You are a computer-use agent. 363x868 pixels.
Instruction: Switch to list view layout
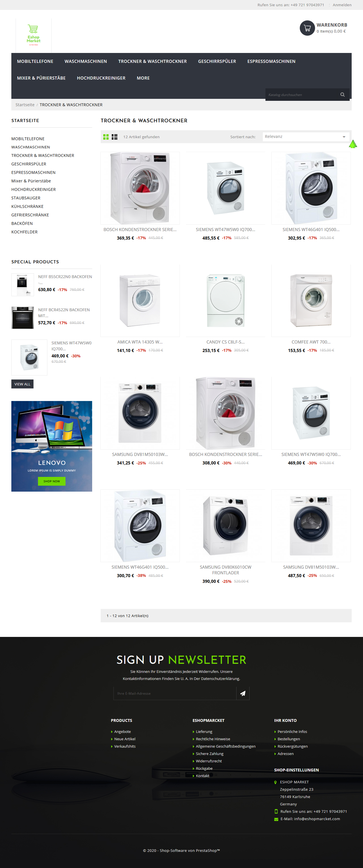[x=115, y=137]
